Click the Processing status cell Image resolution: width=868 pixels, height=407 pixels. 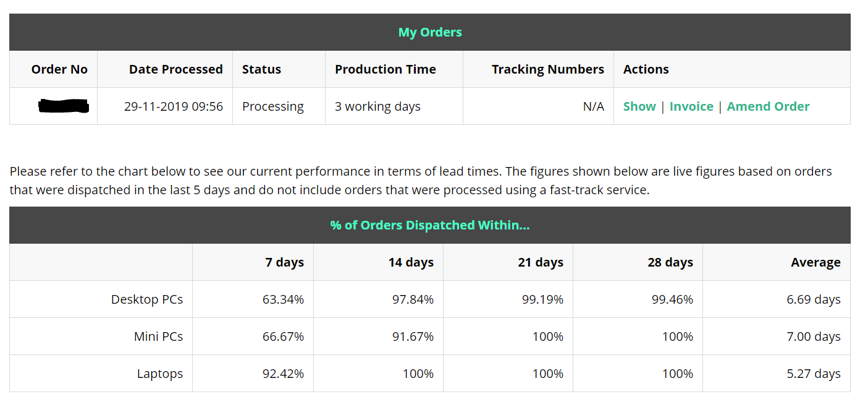click(x=272, y=106)
